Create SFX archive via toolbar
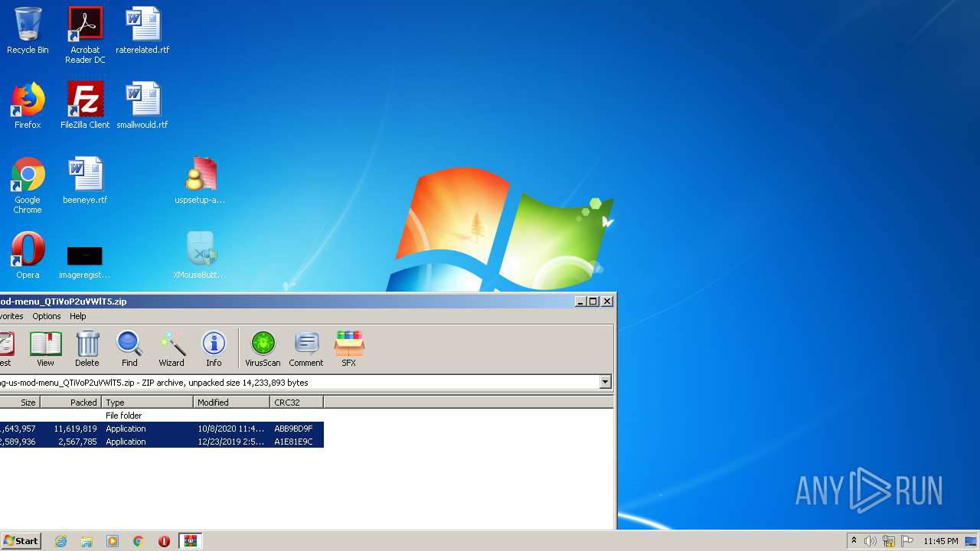Image resolution: width=980 pixels, height=551 pixels. point(349,349)
